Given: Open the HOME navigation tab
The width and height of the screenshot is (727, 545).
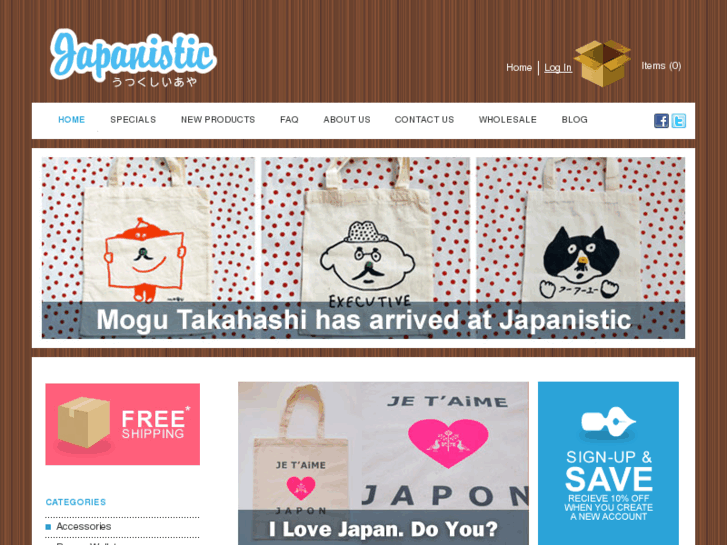Looking at the screenshot, I should [71, 120].
